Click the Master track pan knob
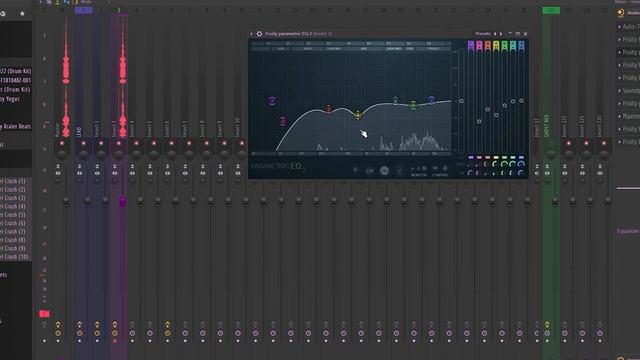 click(x=62, y=154)
